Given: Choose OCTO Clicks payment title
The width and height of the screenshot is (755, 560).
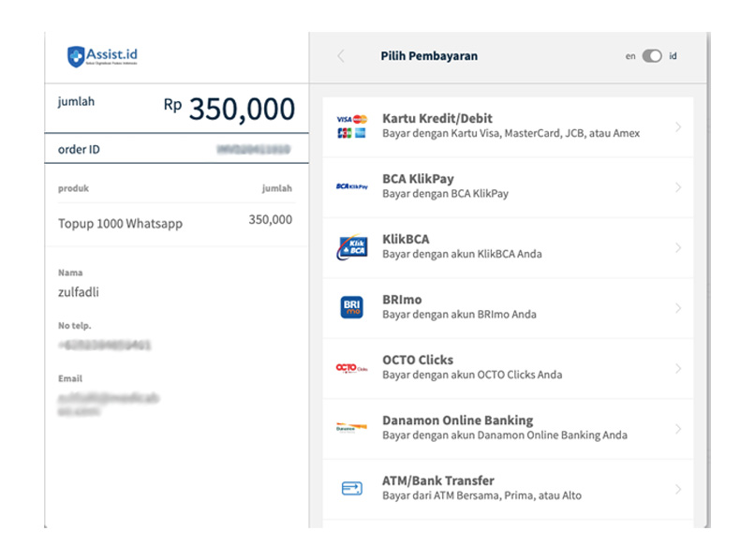Looking at the screenshot, I should [x=418, y=361].
